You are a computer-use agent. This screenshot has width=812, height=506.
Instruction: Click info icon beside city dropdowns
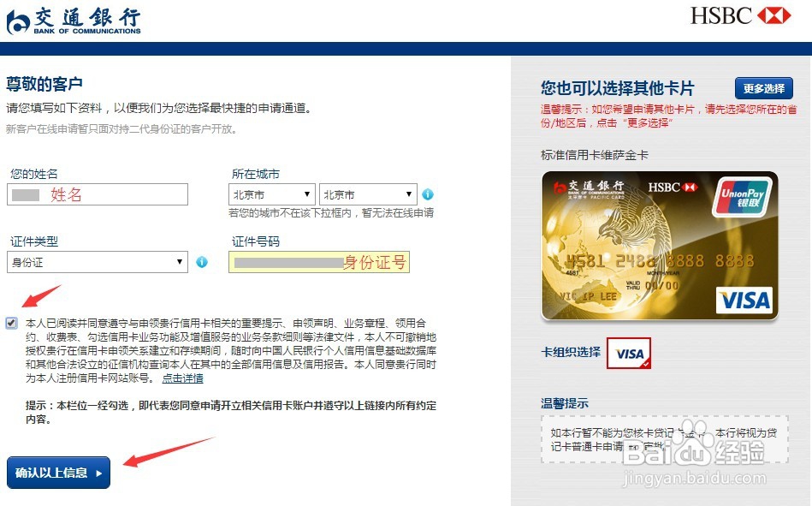[x=428, y=194]
